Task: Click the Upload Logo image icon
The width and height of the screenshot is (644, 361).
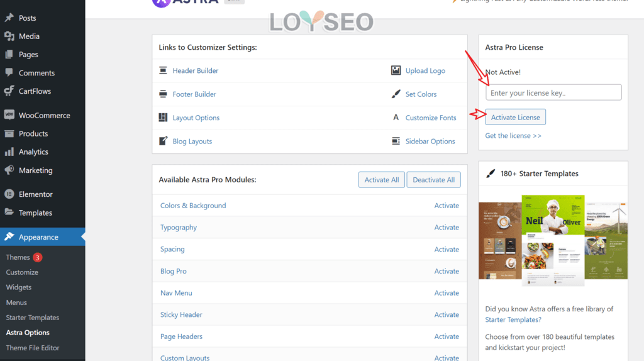Action: [396, 70]
